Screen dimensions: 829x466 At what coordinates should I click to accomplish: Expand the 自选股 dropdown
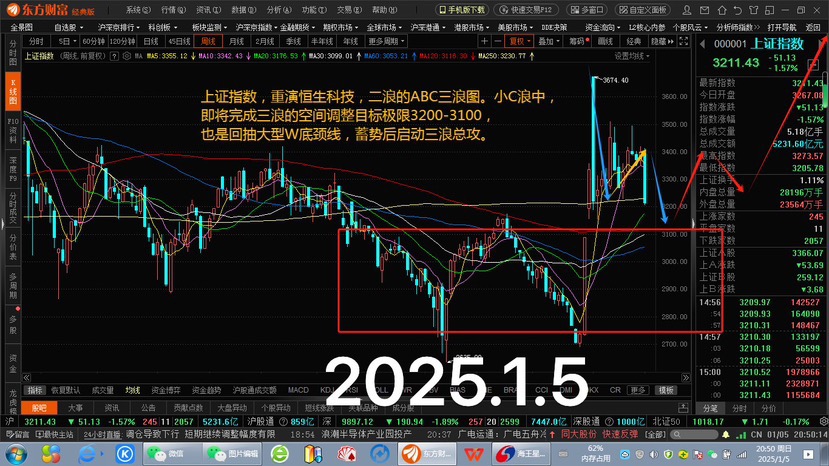[69, 27]
